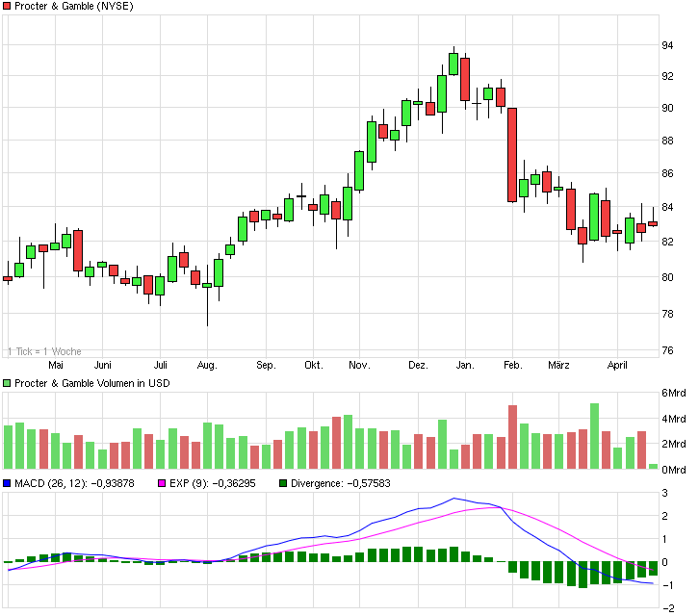Click the green volume legend square
699x616 pixels.
(x=7, y=383)
